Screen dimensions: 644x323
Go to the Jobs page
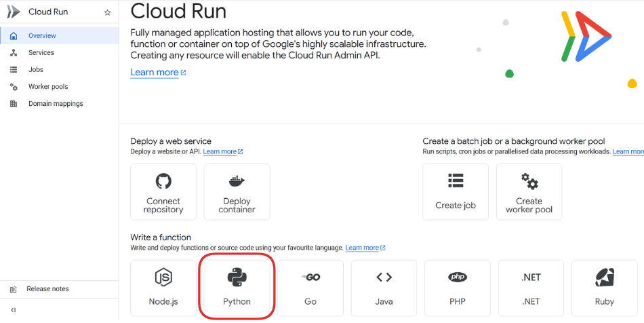click(60, 69)
